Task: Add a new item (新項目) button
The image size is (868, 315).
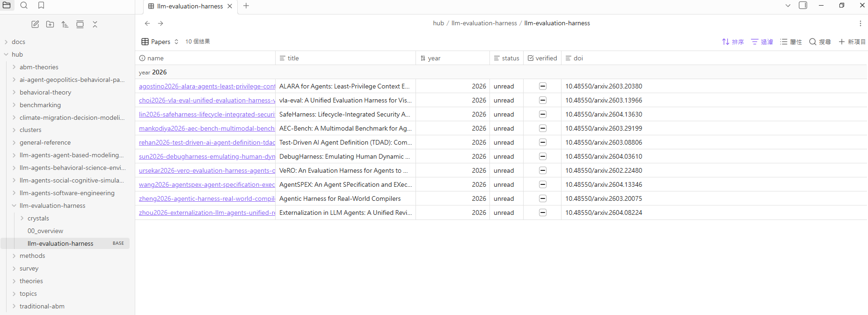Action: pos(852,42)
